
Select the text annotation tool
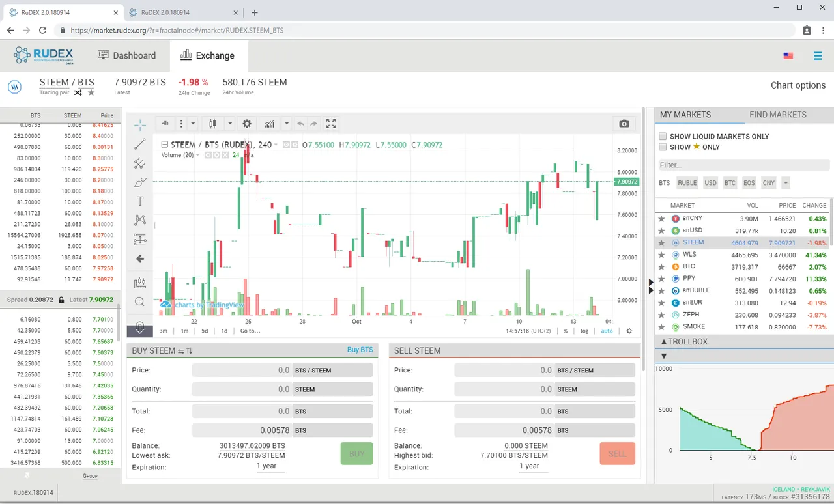pos(140,201)
